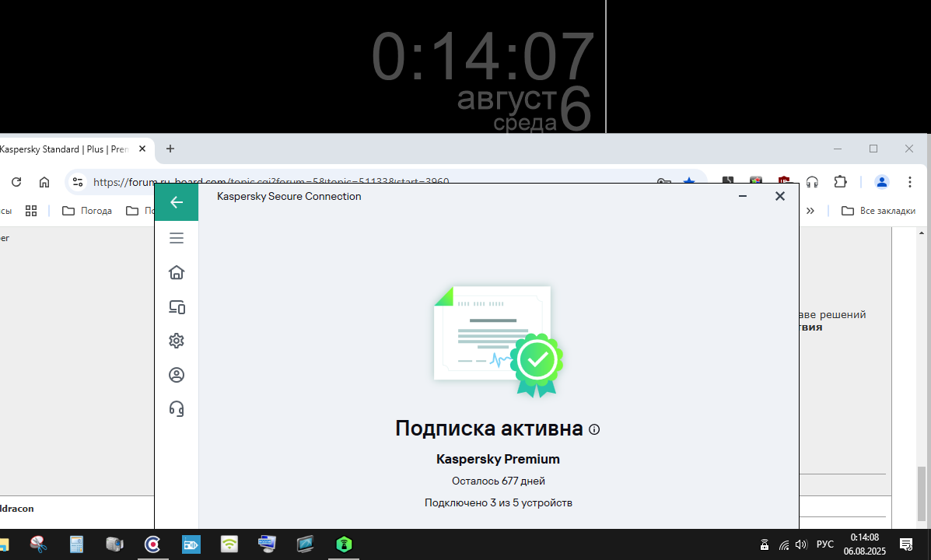Expand hidden bookmarks with double chevron
The width and height of the screenshot is (931, 560).
[x=810, y=211]
